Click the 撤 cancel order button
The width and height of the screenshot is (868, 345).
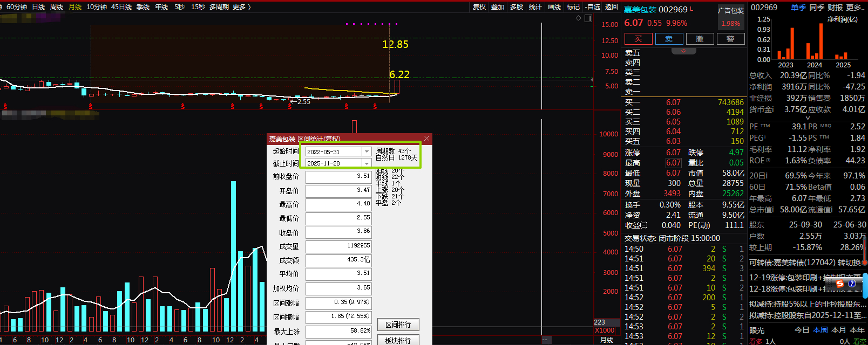click(700, 39)
